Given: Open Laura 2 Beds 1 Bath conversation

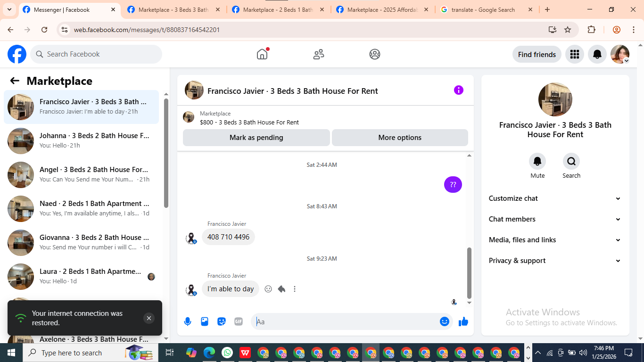Looking at the screenshot, I should [x=81, y=277].
